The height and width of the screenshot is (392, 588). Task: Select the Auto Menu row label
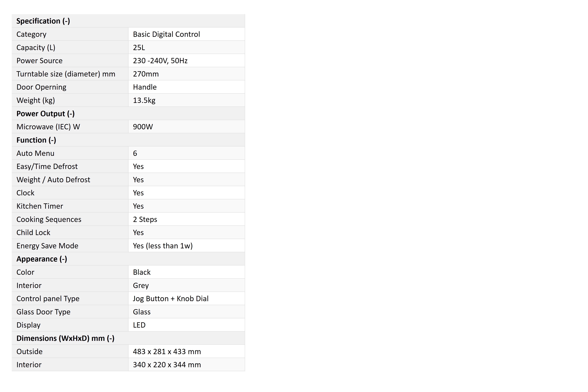pyautogui.click(x=70, y=153)
